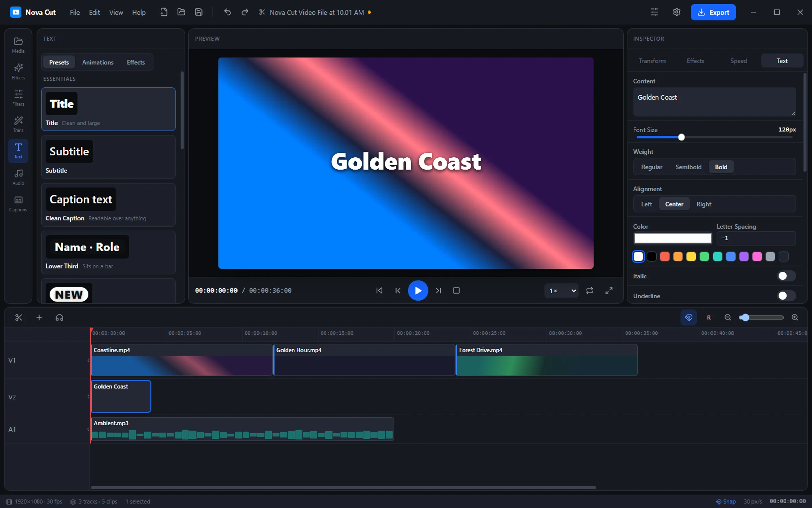Screen dimensions: 812x508
Task: Zoom in the timeline with magnifier plus
Action: coord(795,317)
